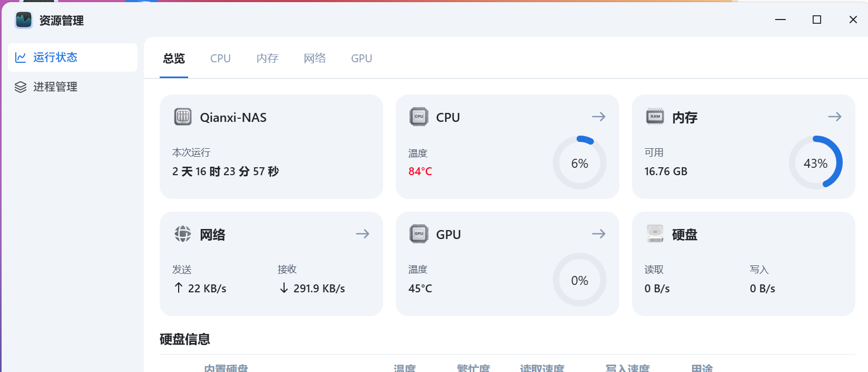Click the CPU chip icon on card

point(419,117)
